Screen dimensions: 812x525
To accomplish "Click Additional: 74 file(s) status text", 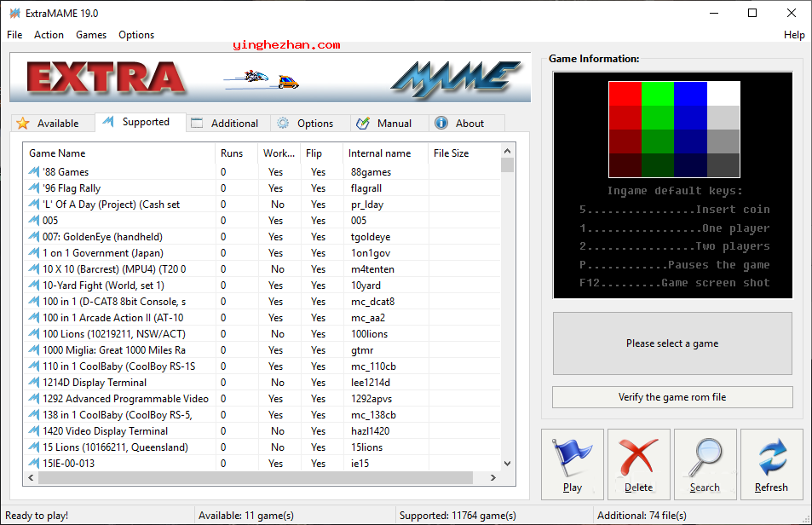I will pos(642,515).
